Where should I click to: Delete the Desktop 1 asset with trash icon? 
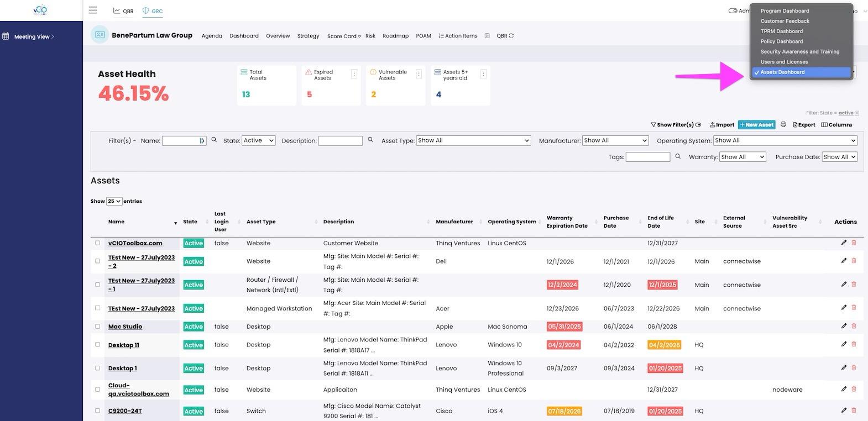tap(854, 367)
